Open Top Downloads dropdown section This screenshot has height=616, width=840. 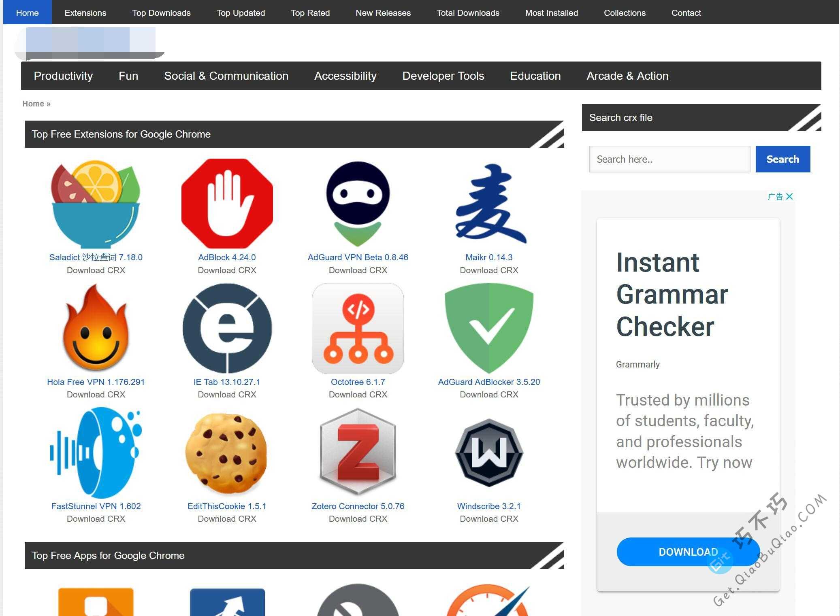click(x=161, y=13)
